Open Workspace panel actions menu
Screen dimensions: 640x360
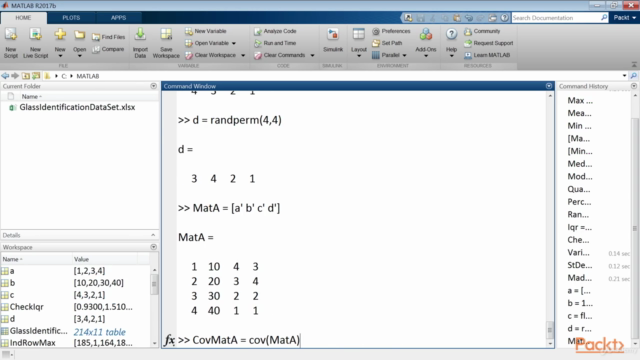click(x=153, y=247)
